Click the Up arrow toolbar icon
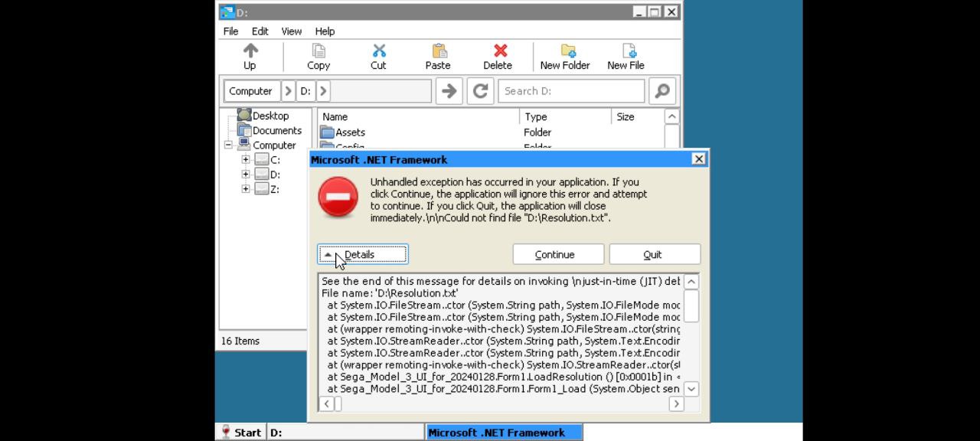Screen dimensions: 980x441 [250, 51]
